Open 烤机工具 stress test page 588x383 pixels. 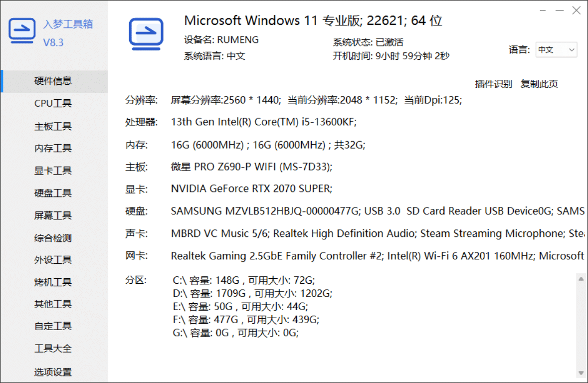[x=53, y=282]
